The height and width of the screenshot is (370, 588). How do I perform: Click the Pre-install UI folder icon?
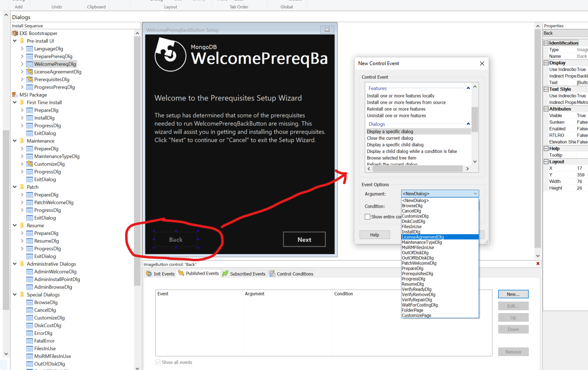click(x=22, y=41)
